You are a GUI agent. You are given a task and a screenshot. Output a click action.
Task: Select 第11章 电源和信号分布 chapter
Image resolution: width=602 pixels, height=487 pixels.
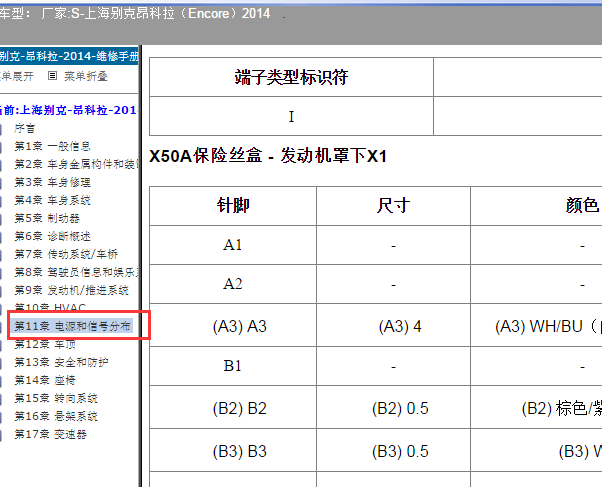pos(72,326)
